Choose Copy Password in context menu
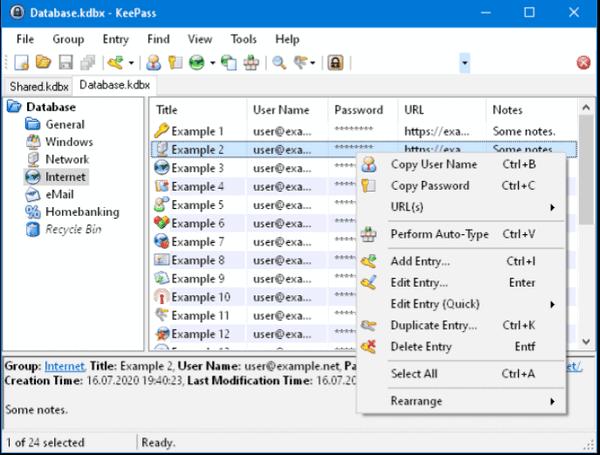The image size is (600, 455). pyautogui.click(x=461, y=186)
